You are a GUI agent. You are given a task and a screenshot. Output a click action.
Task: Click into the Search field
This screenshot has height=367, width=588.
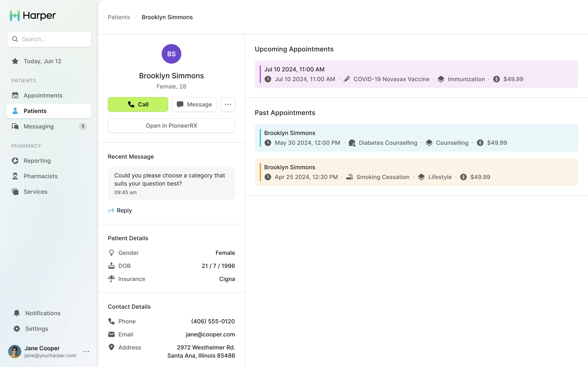(53, 39)
